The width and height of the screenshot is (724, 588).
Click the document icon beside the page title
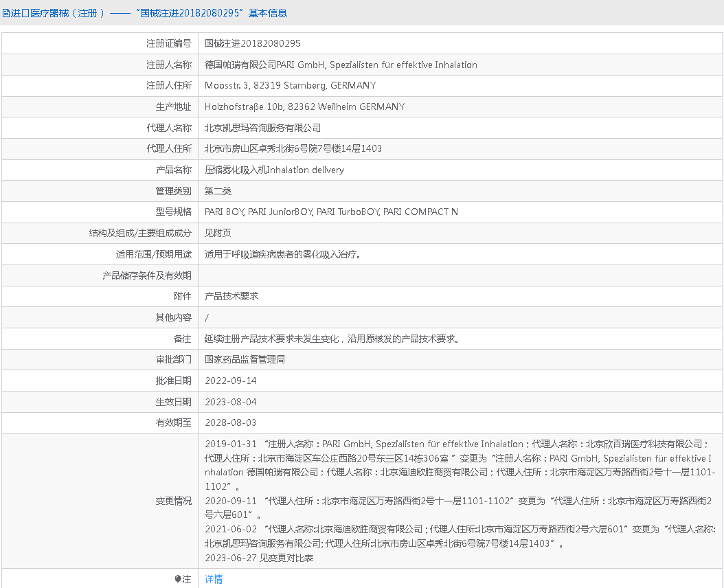pyautogui.click(x=6, y=14)
